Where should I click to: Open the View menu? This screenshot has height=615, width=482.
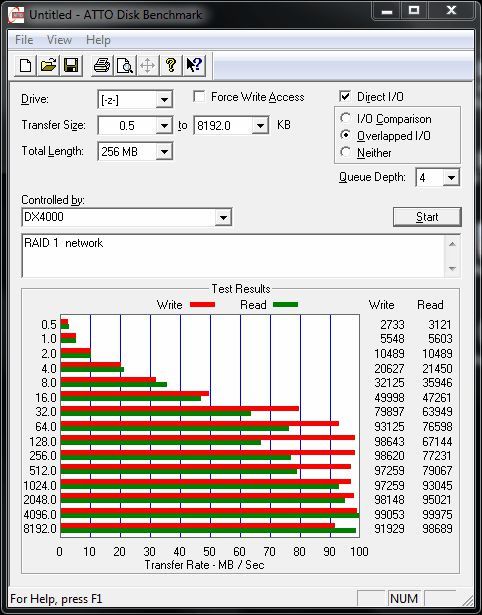coord(59,40)
